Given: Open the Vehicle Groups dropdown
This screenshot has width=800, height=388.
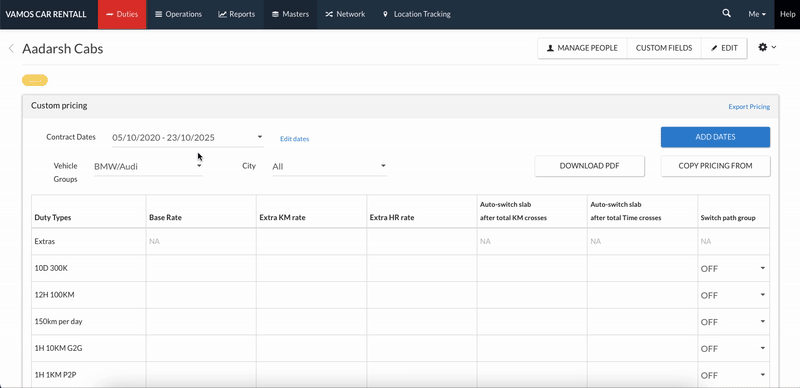Looking at the screenshot, I should [x=148, y=166].
